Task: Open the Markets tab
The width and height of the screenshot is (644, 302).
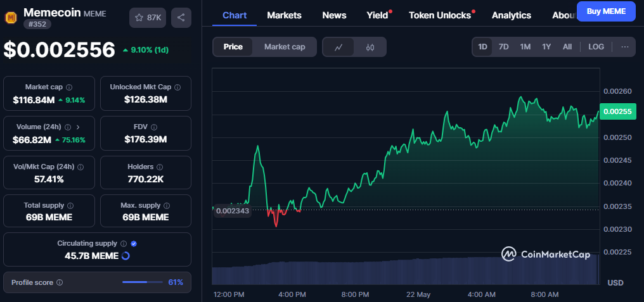Action: (x=284, y=15)
